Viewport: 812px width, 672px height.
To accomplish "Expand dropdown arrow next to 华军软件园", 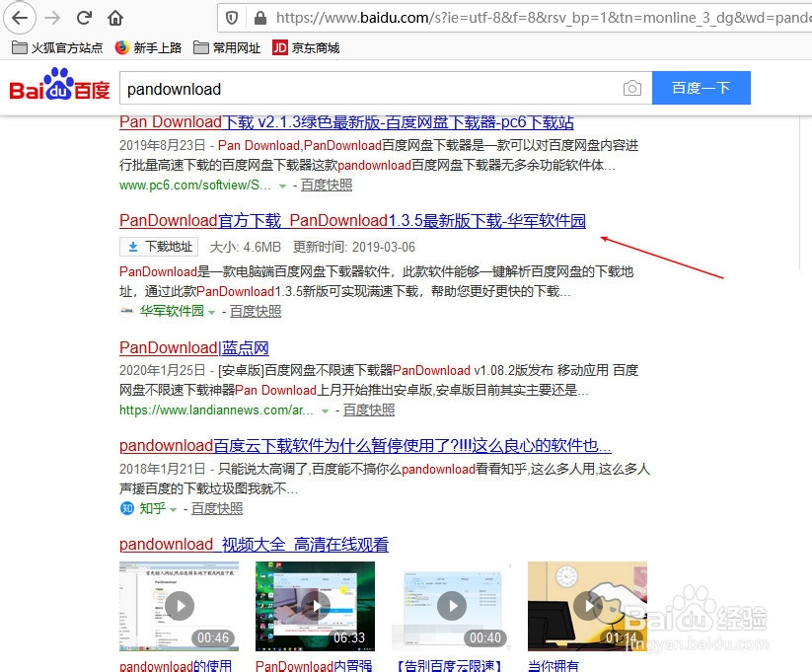I will click(211, 313).
